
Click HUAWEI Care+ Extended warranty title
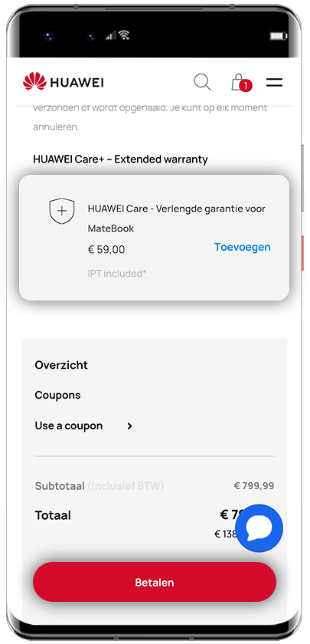(x=121, y=159)
